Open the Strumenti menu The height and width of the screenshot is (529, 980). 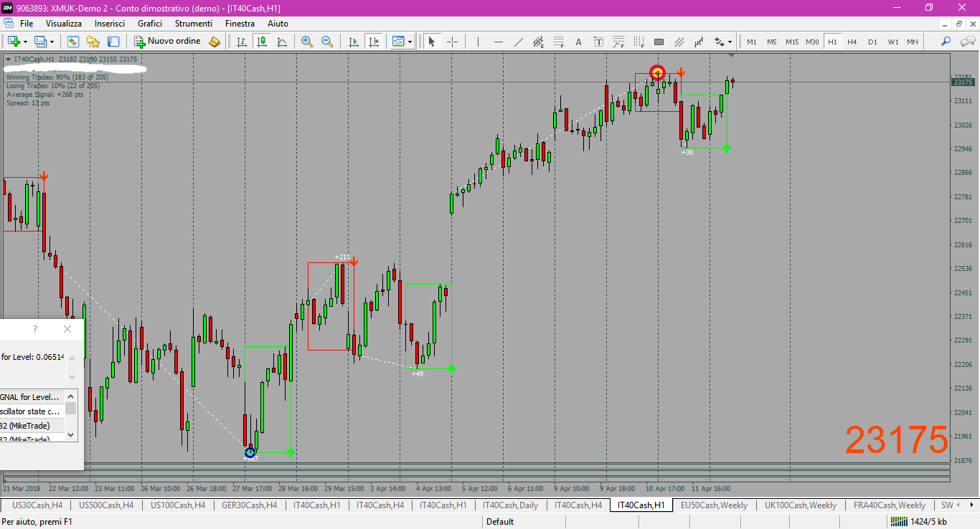[194, 24]
